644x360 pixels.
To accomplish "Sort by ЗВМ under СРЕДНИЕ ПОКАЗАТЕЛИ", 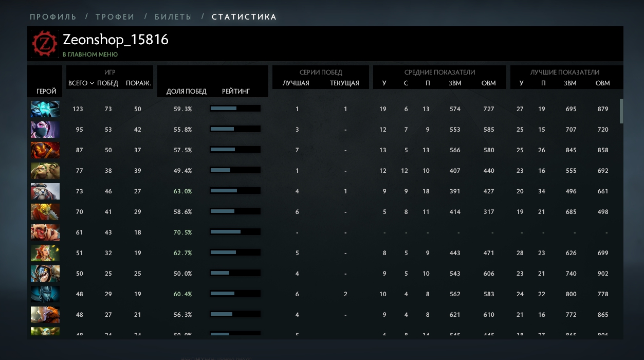I will pos(455,83).
